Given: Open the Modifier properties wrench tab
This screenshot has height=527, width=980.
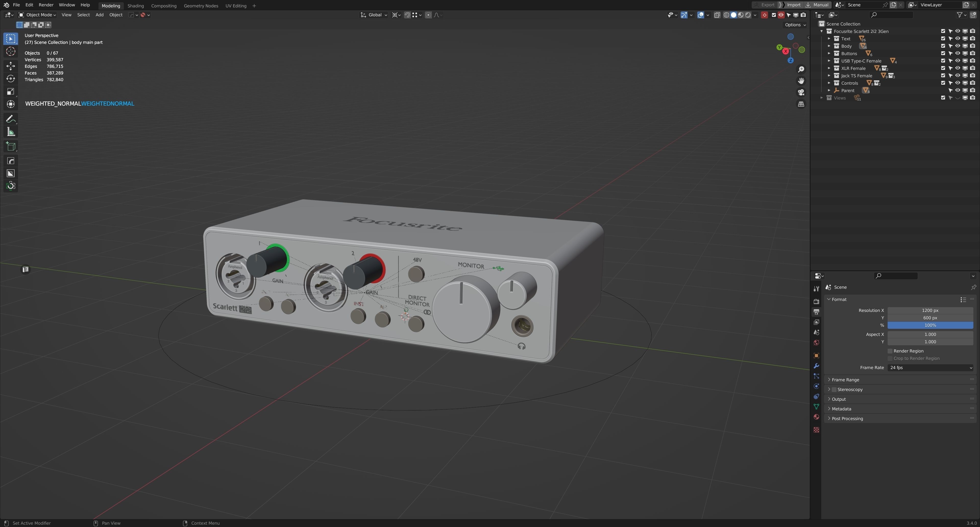Looking at the screenshot, I should tap(816, 366).
